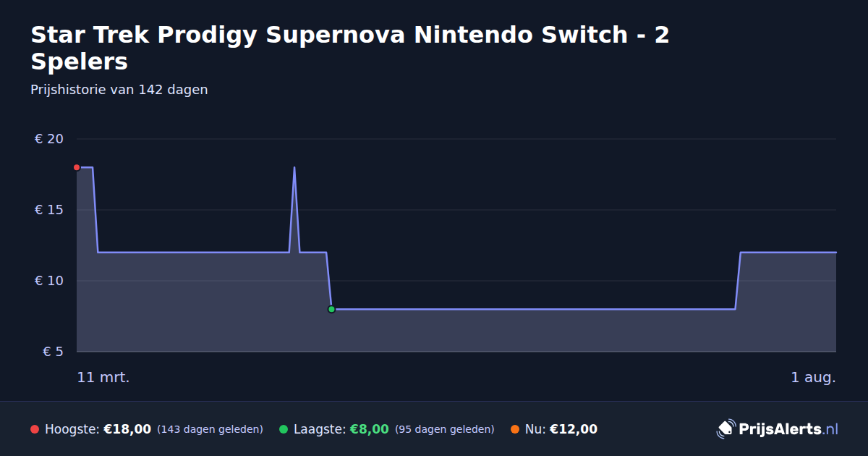Click the 1 aug. end date label
Screen dimensions: 868x456
813,377
